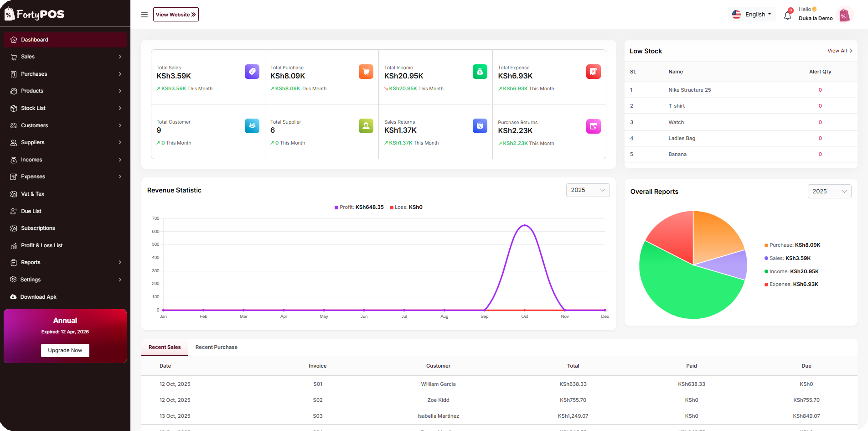Viewport: 868px width, 431px height.
Task: Click View All in Low Stock
Action: click(840, 51)
